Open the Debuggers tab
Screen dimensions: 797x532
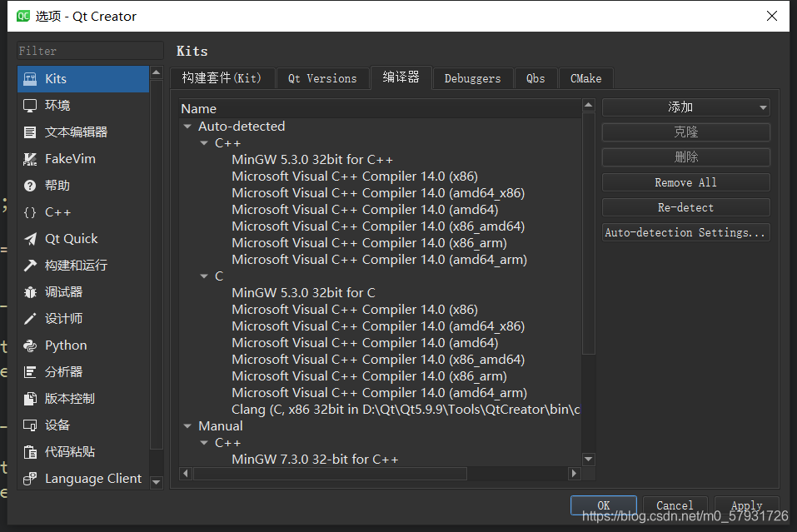[x=472, y=77]
